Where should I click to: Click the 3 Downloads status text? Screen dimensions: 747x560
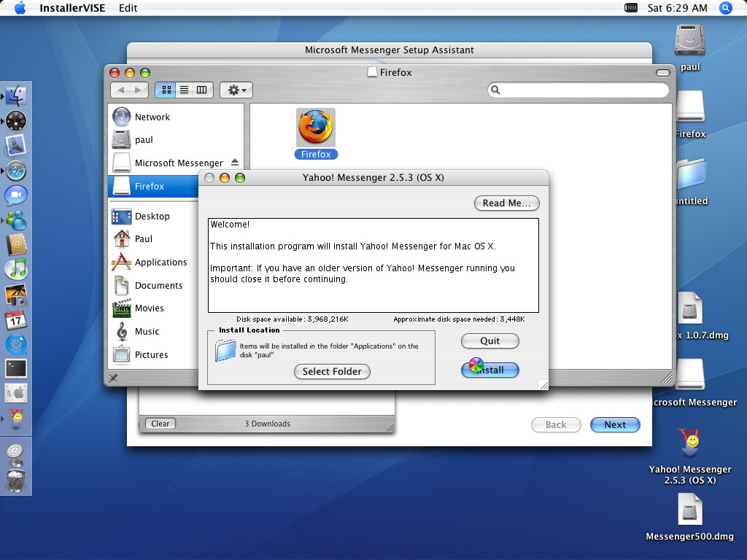coord(267,424)
